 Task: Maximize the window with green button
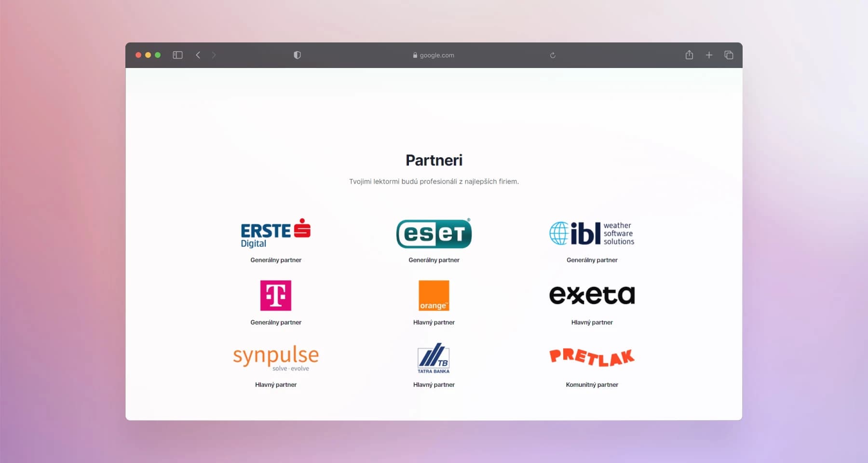(158, 55)
